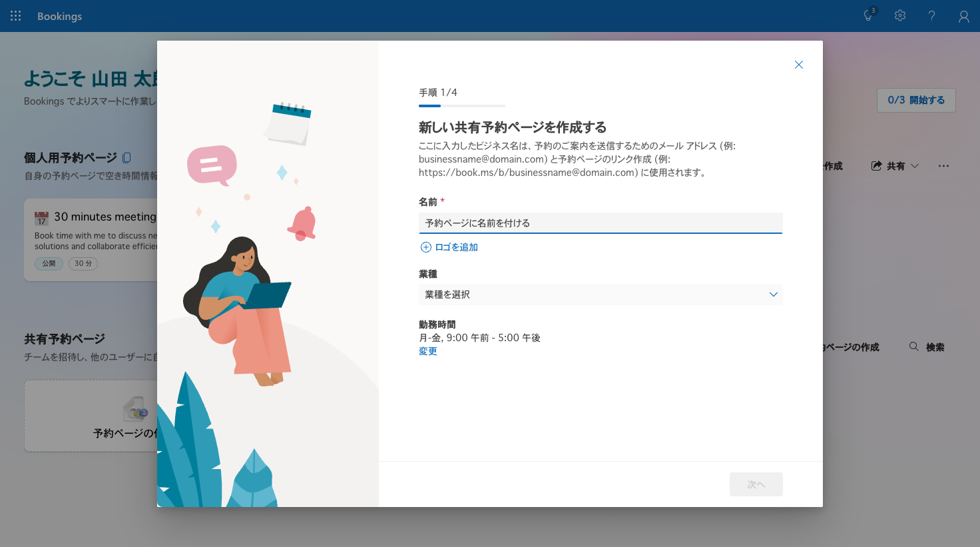The width and height of the screenshot is (980, 547).
Task: Open the tips lightbulb notifications icon
Action: tap(868, 15)
